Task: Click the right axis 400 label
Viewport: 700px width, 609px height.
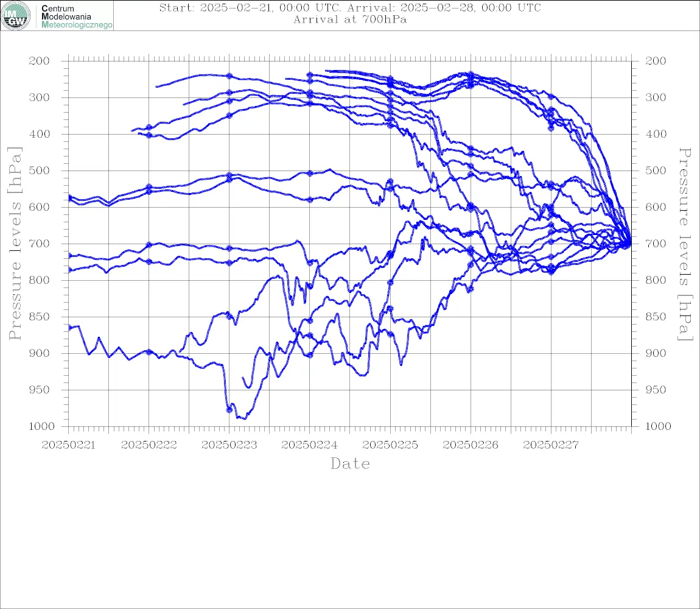Action: tap(656, 134)
